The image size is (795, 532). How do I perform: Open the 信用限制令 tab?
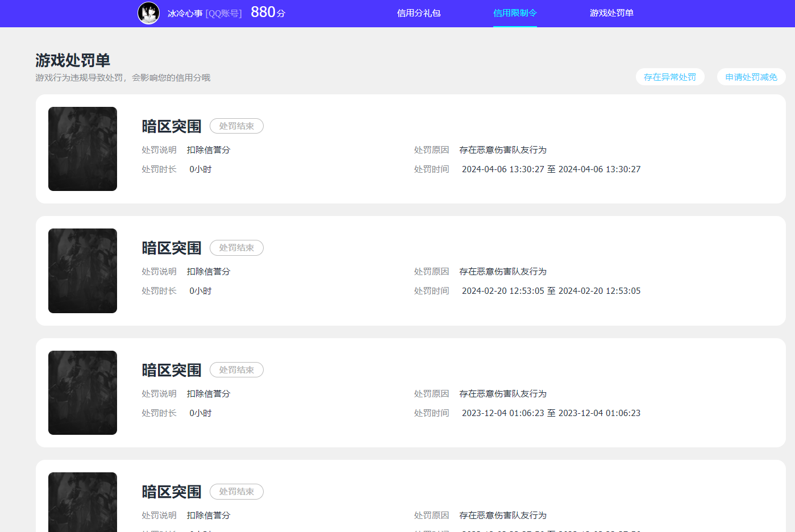click(514, 13)
